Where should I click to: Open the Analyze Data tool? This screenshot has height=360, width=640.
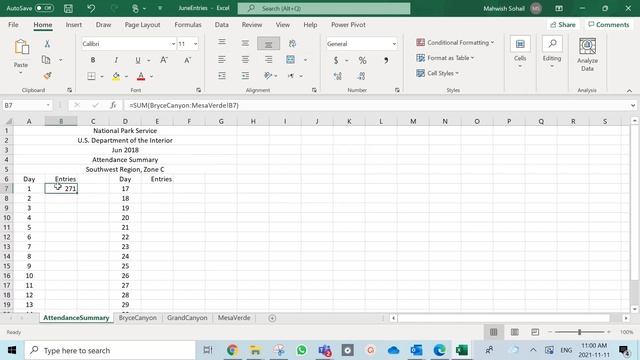click(587, 54)
